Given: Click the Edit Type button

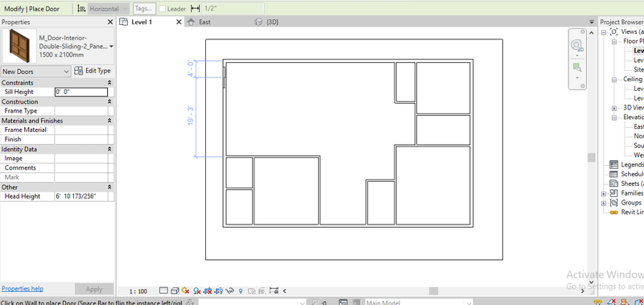Looking at the screenshot, I should point(92,71).
